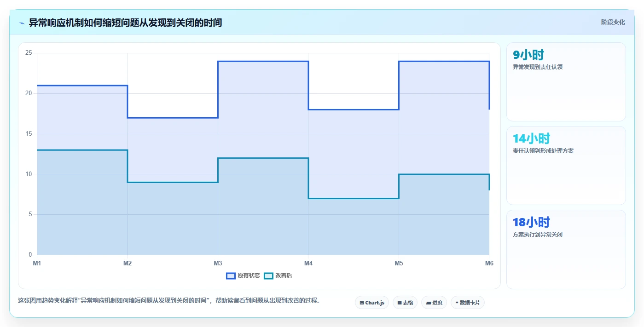The width and height of the screenshot is (644, 327).
Task: Click the lightning icon beside the title
Action: point(22,23)
